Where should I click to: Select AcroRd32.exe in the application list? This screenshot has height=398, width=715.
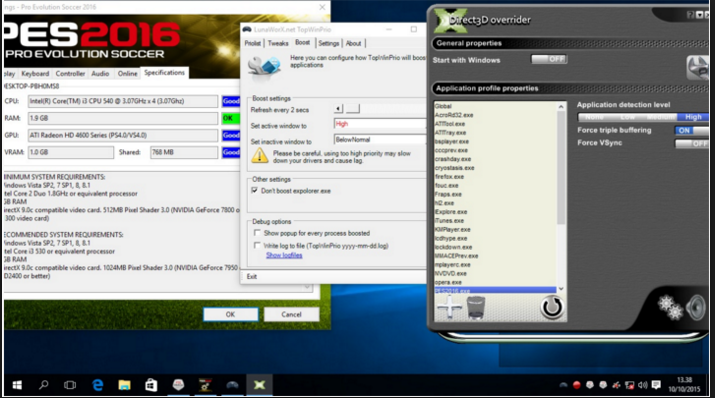[x=495, y=115]
